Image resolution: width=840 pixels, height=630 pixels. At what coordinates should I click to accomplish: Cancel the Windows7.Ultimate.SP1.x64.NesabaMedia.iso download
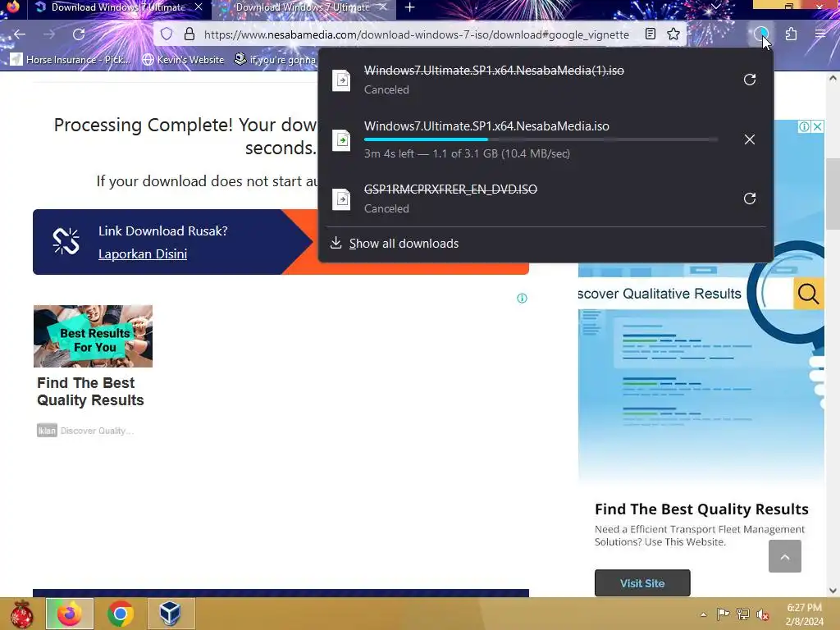click(x=750, y=139)
